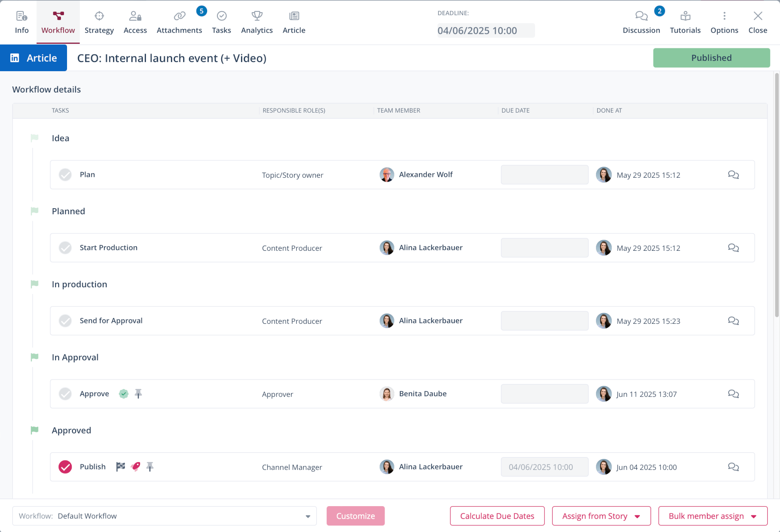This screenshot has width=780, height=532.
Task: Open the comment bubble on the Plan row
Action: click(x=733, y=175)
